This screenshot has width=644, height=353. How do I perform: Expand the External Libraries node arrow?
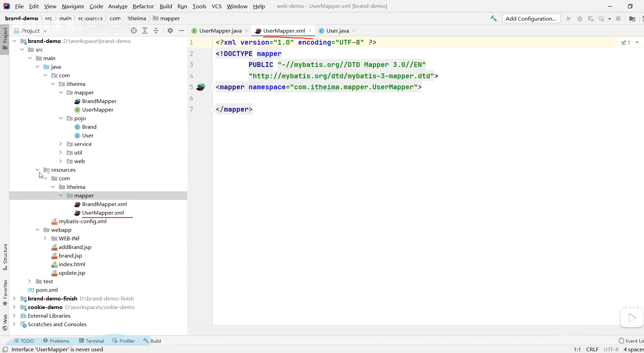coord(14,316)
